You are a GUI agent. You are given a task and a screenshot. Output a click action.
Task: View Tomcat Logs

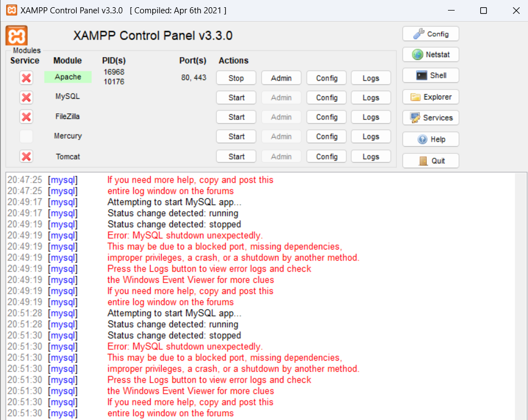point(371,157)
